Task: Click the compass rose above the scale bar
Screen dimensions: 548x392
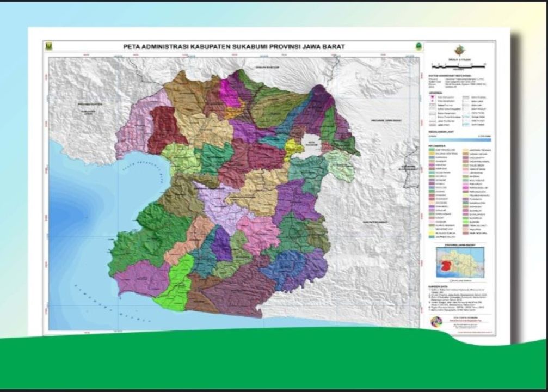Action: pyautogui.click(x=459, y=50)
